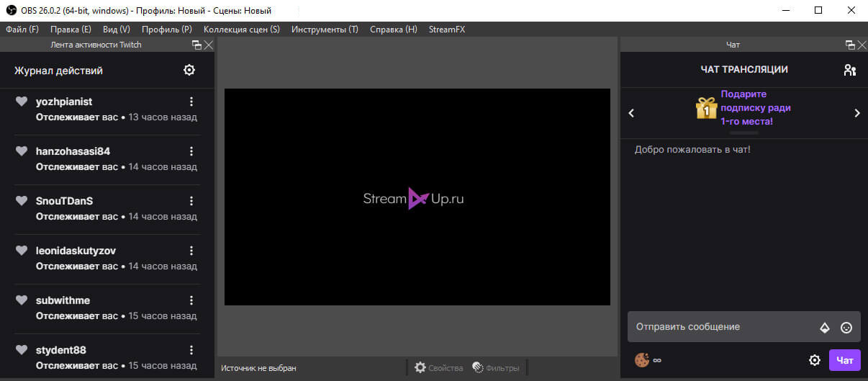Select username stydent88
Viewport: 868px width, 381px height.
coord(61,350)
